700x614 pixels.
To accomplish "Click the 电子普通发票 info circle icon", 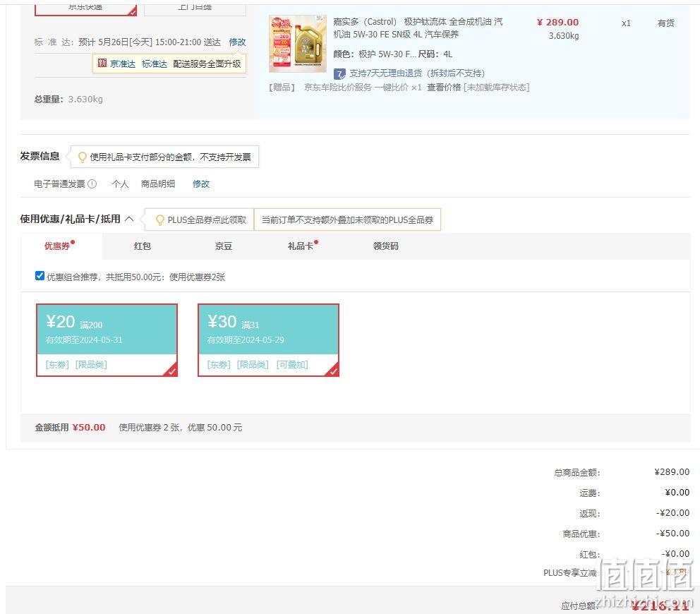I will coord(92,183).
